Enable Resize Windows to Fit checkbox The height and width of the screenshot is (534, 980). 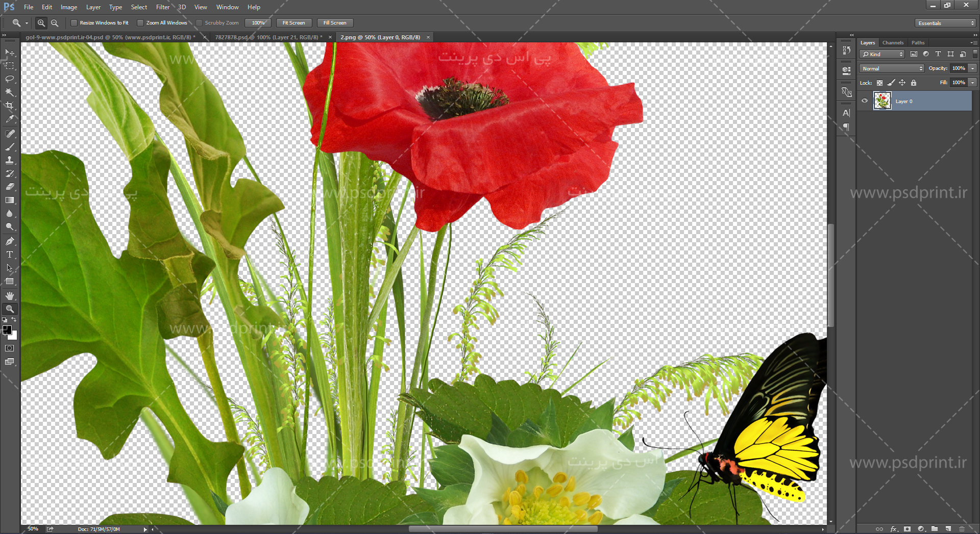74,23
